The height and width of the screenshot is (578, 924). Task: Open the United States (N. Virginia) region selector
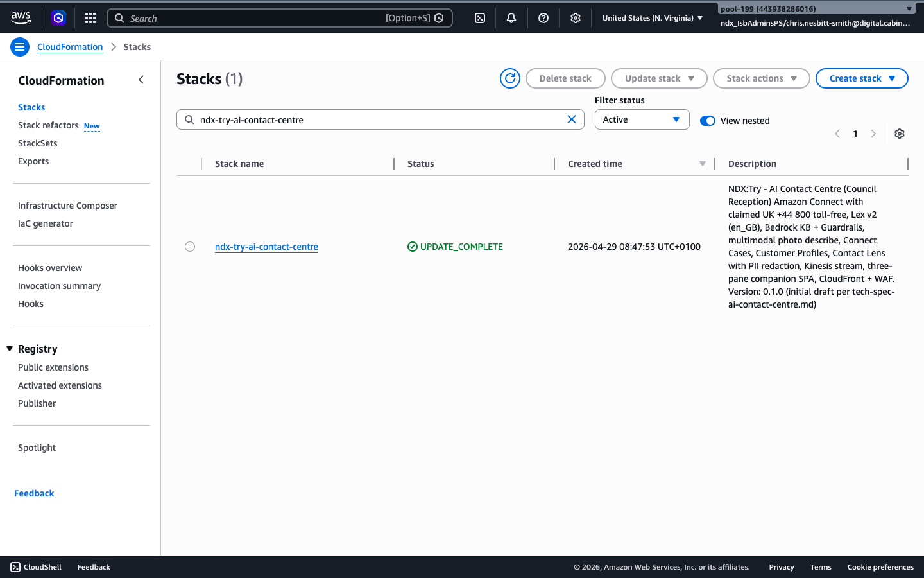[653, 18]
